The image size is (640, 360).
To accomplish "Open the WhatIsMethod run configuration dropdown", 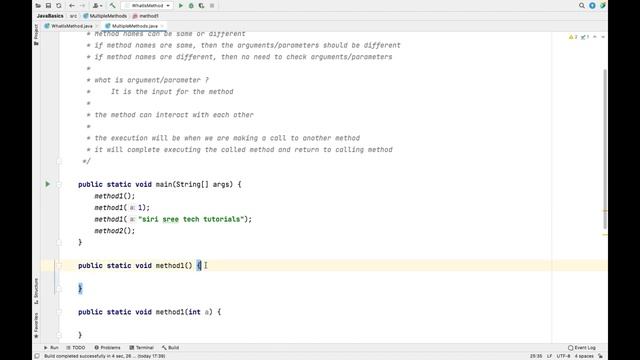I will [x=147, y=5].
